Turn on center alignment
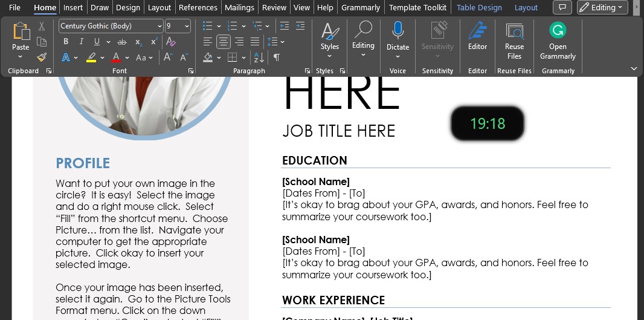The image size is (644, 320). click(x=224, y=42)
